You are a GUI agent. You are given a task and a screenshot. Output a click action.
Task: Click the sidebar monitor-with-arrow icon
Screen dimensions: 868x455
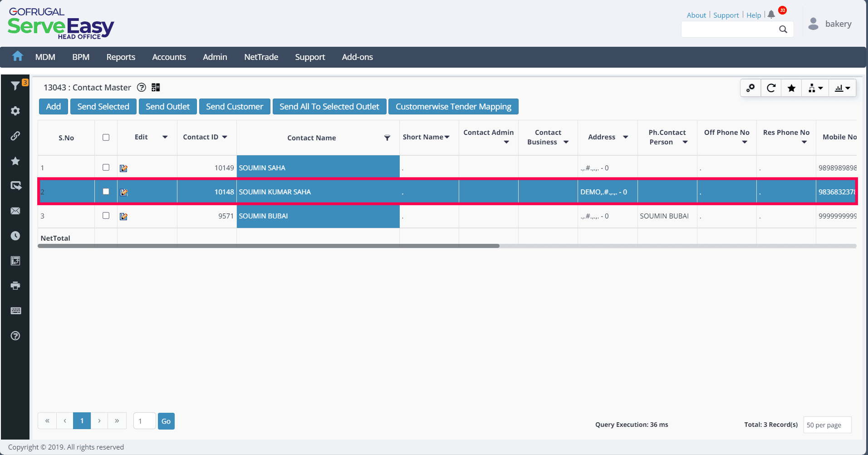tap(15, 186)
